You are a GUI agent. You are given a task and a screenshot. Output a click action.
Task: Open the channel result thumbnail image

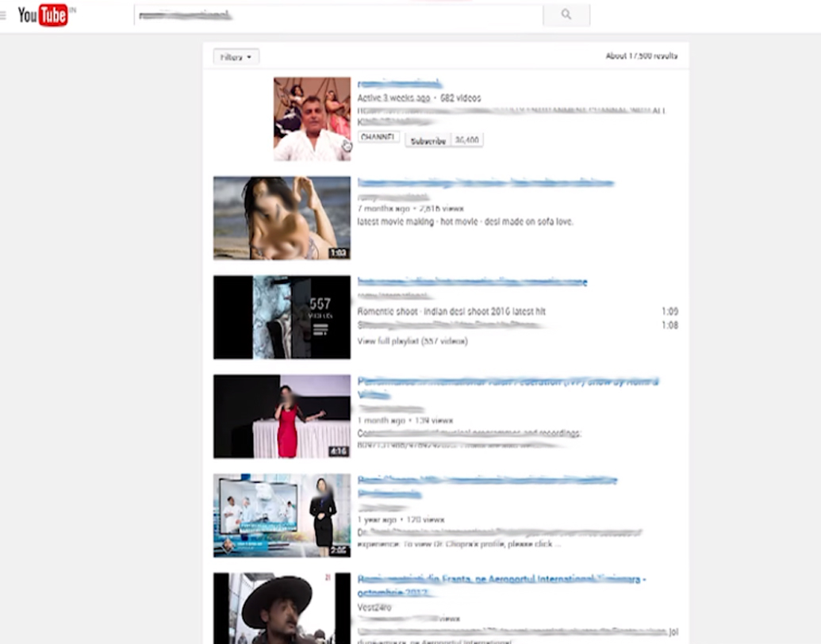[312, 119]
